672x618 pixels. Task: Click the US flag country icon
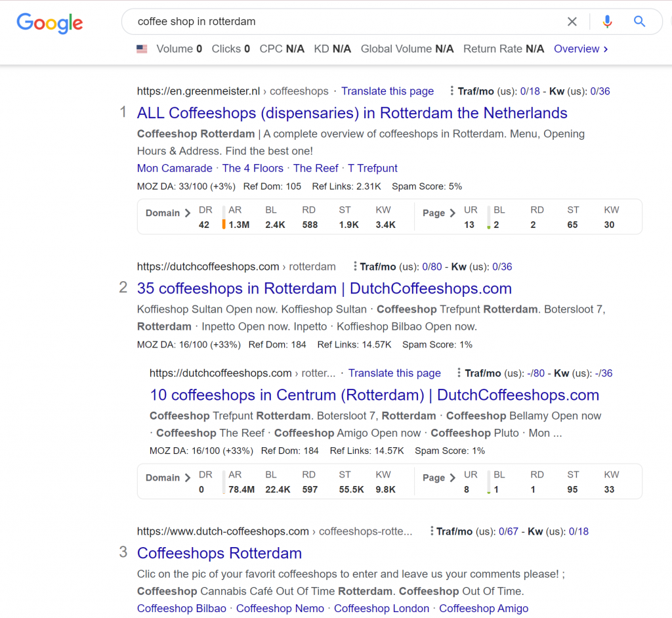(142, 49)
